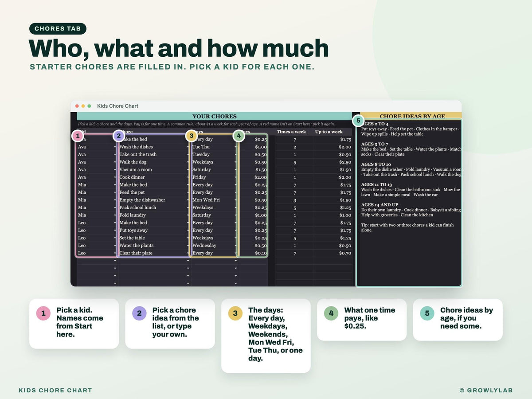Click the $2.00 pay in Cook dinner row

point(261,177)
